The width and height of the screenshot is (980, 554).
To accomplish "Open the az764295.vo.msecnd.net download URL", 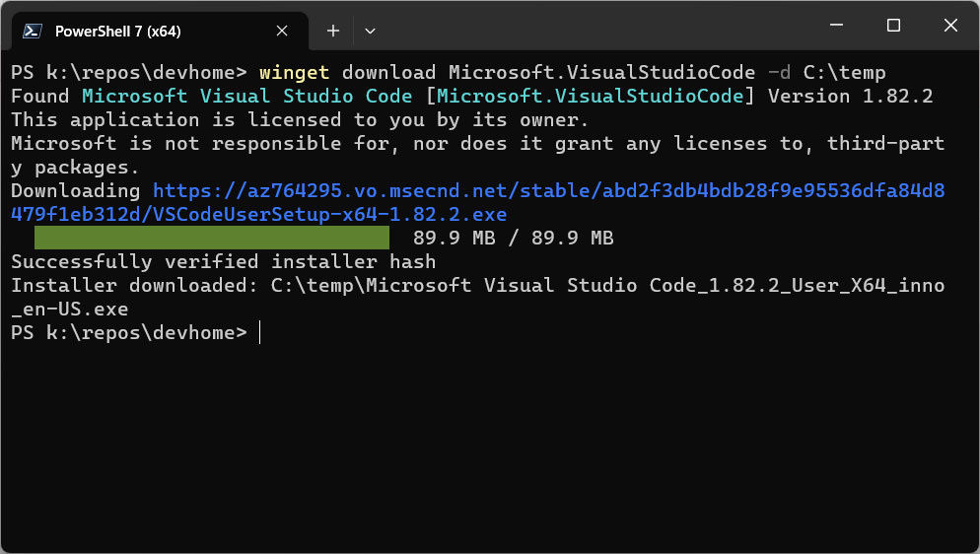I will (x=477, y=202).
